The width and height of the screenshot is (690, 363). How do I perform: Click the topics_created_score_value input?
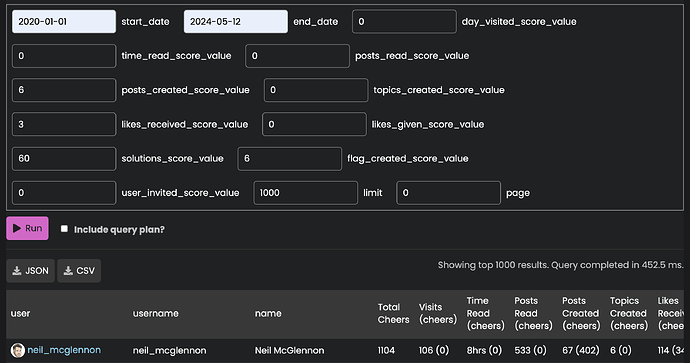(316, 90)
